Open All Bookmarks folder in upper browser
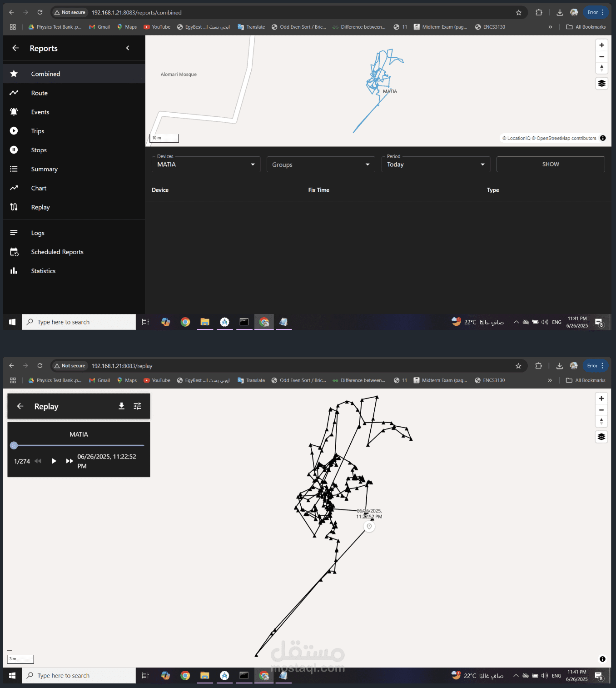The height and width of the screenshot is (688, 616). tap(586, 27)
